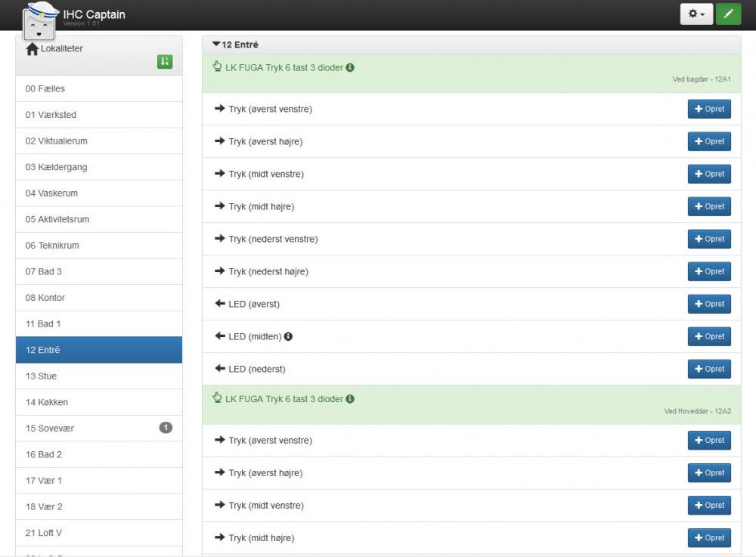Image resolution: width=756 pixels, height=557 pixels.
Task: Click the badge on 15 Soveværelse
Action: click(x=166, y=428)
